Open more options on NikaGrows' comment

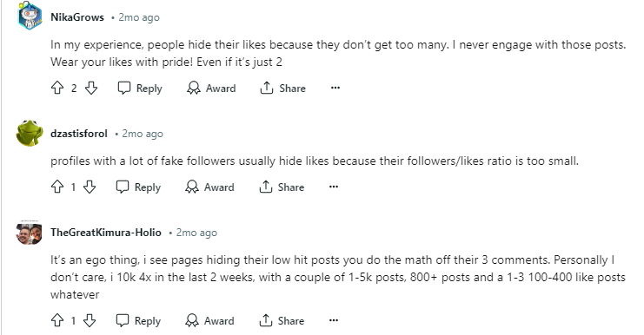(335, 88)
